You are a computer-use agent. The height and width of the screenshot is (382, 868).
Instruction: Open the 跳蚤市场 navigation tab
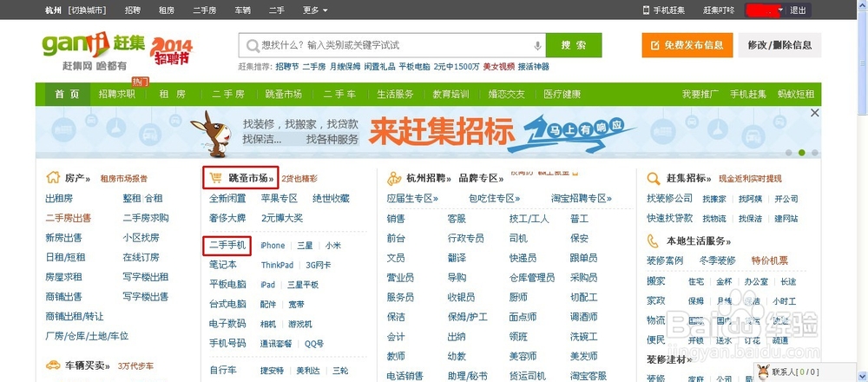284,94
